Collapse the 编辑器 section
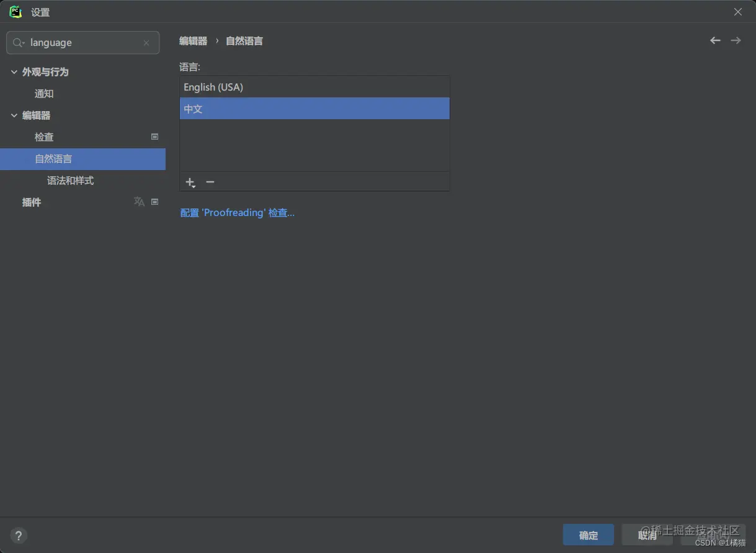This screenshot has height=553, width=756. (x=14, y=115)
